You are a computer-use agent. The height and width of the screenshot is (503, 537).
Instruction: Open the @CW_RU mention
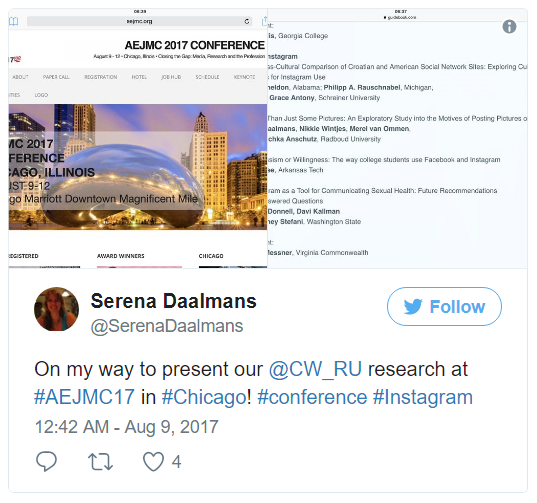pos(315,369)
